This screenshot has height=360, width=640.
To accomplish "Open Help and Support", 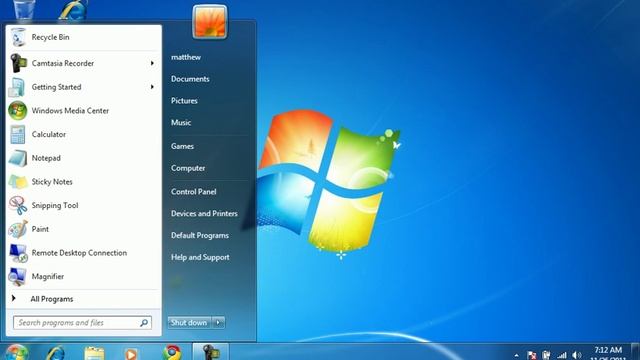I will click(200, 257).
